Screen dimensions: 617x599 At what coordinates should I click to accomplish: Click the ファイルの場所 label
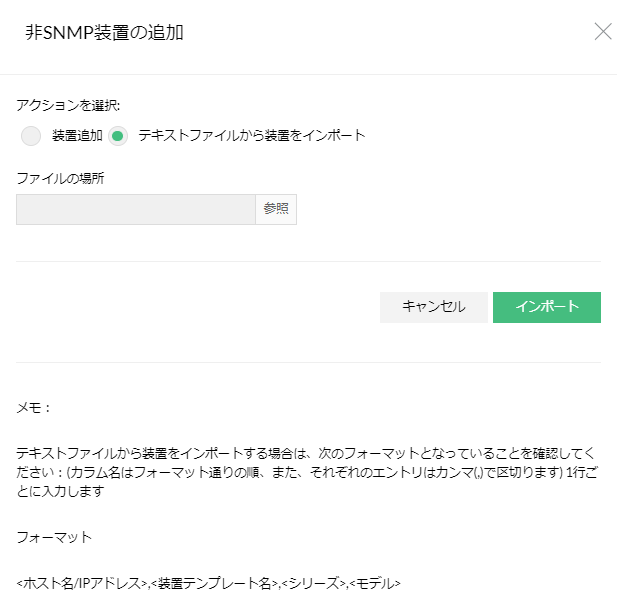pyautogui.click(x=61, y=178)
